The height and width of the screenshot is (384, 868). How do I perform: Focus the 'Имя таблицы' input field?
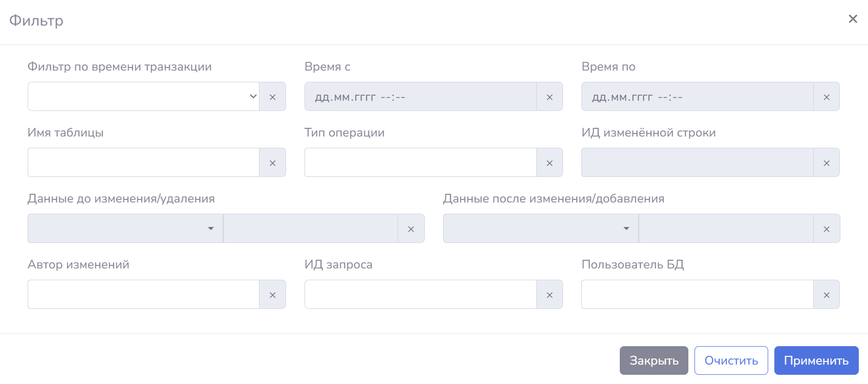[x=143, y=163]
